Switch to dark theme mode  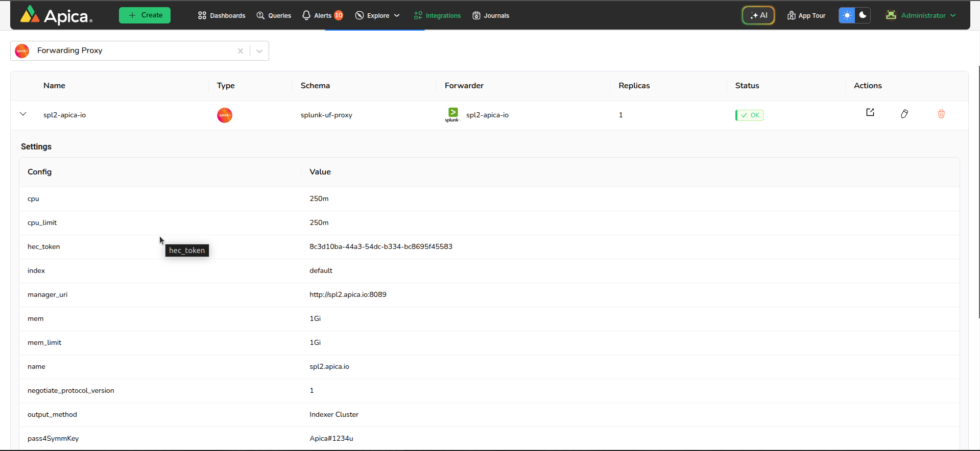pyautogui.click(x=863, y=15)
